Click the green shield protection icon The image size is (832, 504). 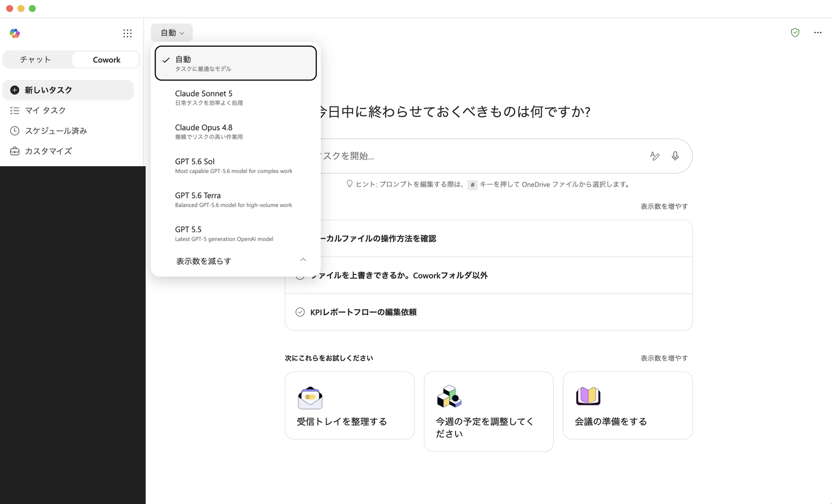[x=795, y=33]
